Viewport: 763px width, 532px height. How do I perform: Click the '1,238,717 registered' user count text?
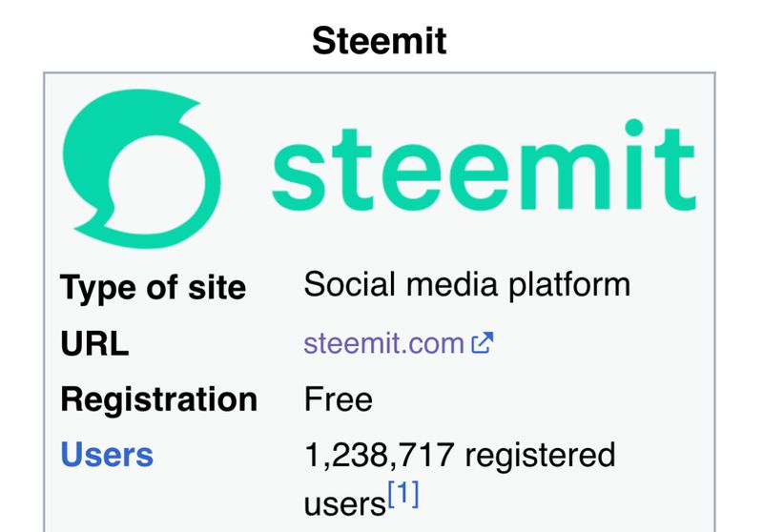459,455
